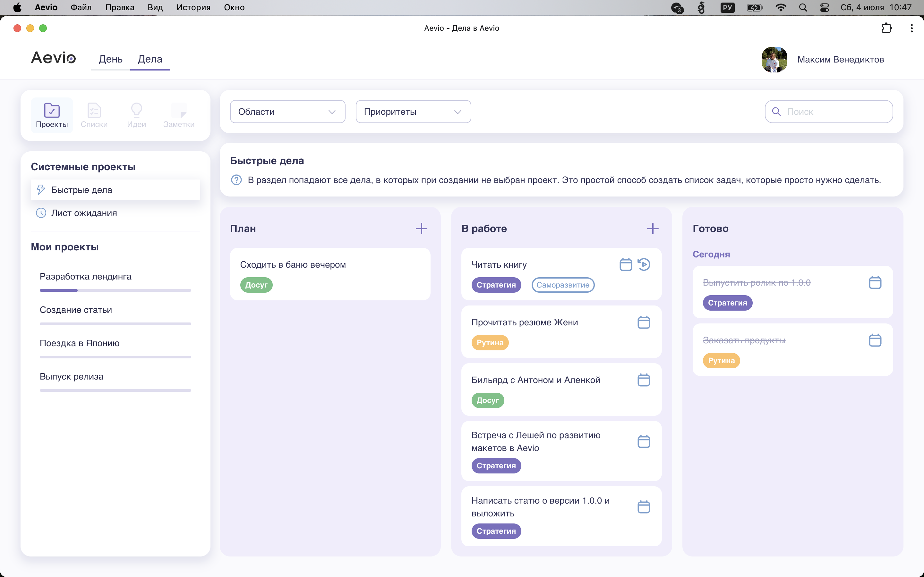Add a task with the В работе plus icon

tap(653, 229)
